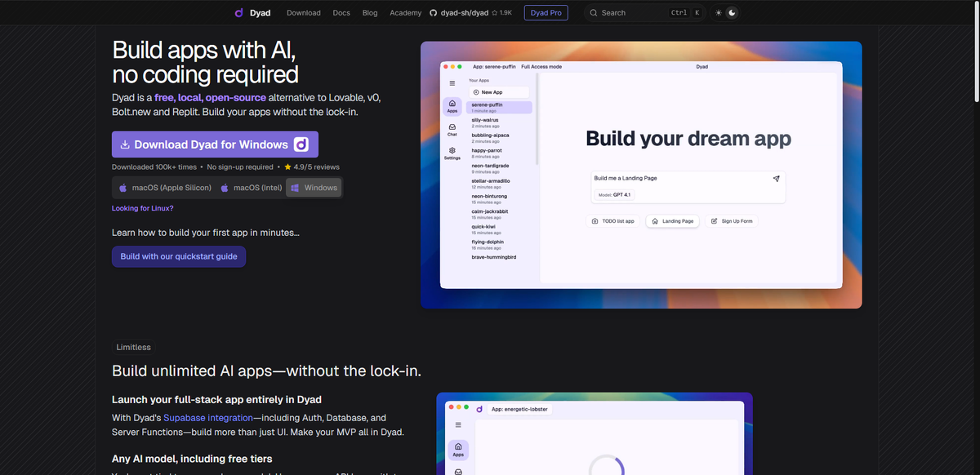
Task: Click Build with our quickstart guide
Action: pyautogui.click(x=179, y=256)
